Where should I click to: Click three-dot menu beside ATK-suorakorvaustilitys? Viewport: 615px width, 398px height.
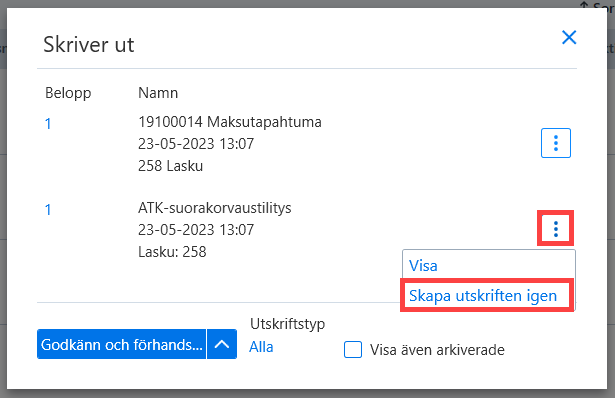556,229
